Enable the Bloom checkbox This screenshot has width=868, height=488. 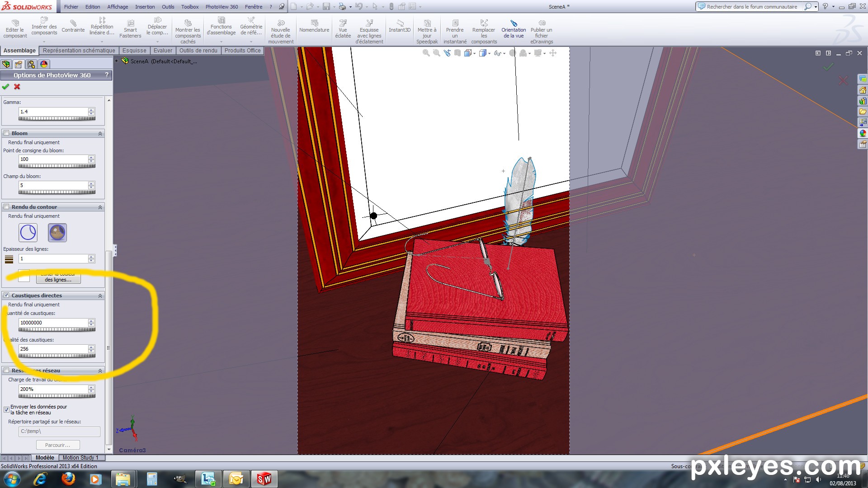point(6,133)
